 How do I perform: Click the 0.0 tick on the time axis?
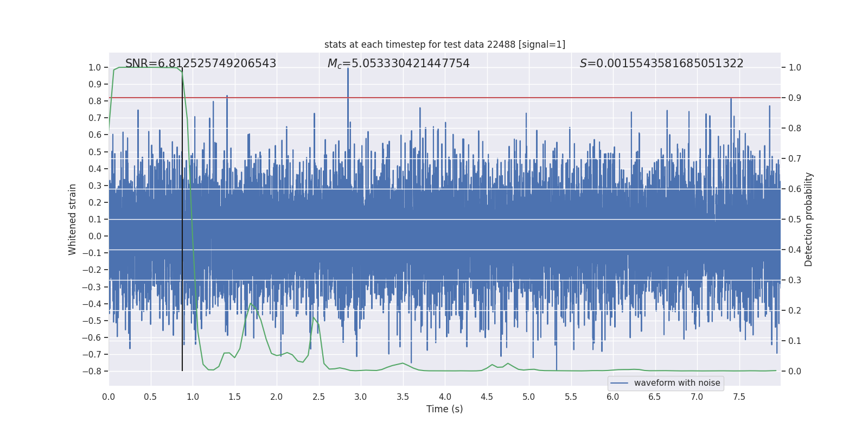tap(108, 397)
